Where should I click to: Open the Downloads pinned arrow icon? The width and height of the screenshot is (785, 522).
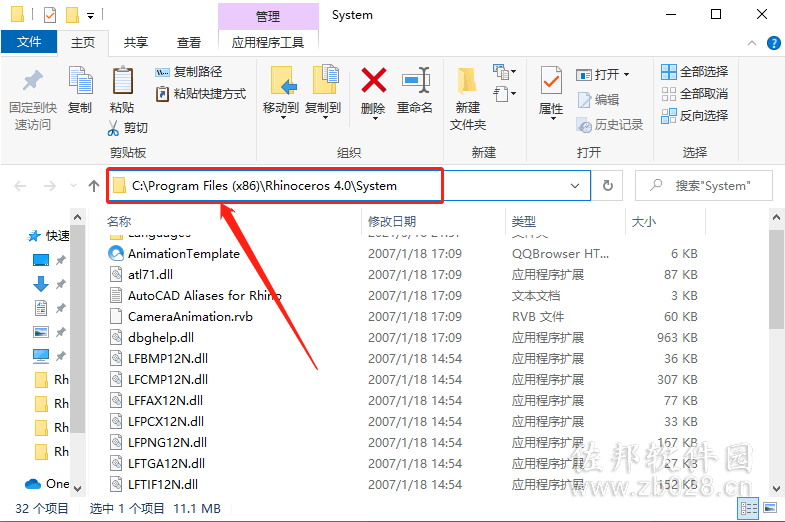click(x=41, y=284)
